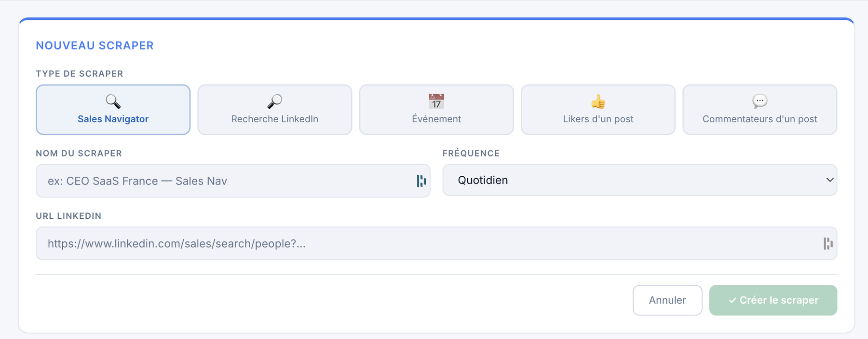The width and height of the screenshot is (868, 339).
Task: Switch scraper type to Likers d'un post
Action: tap(598, 110)
